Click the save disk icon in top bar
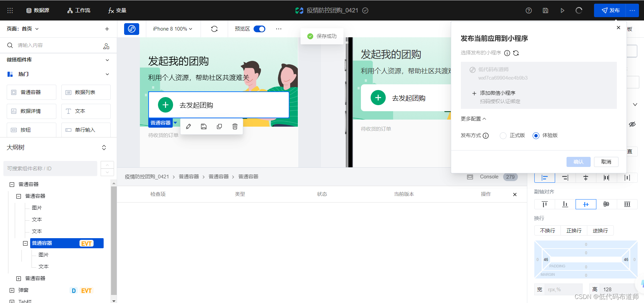This screenshot has height=303, width=644. point(545,10)
